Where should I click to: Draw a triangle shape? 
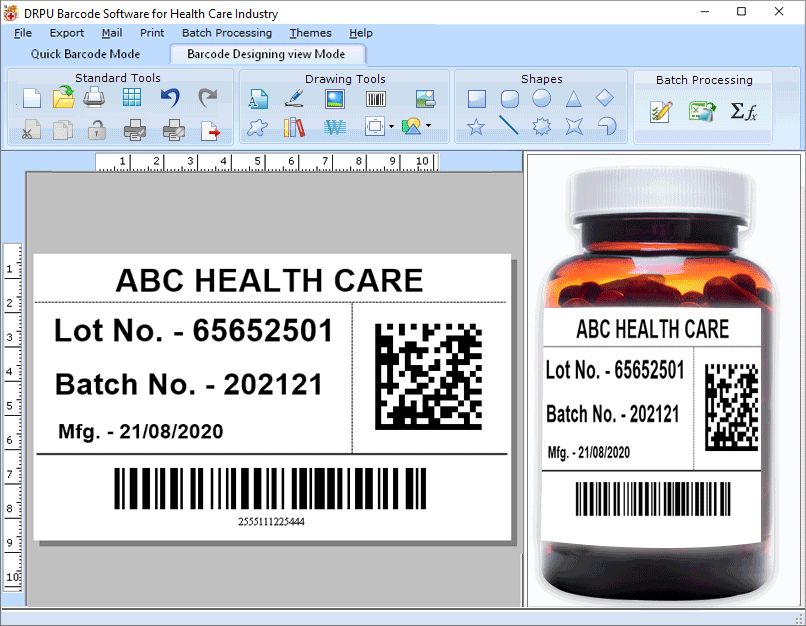click(x=574, y=98)
